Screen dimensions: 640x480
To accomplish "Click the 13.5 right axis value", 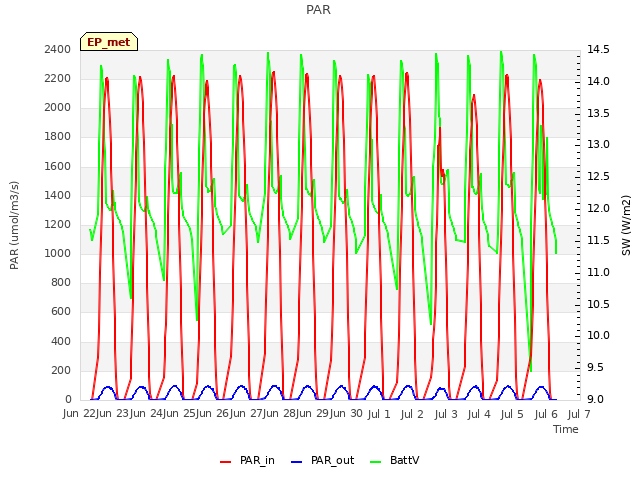I will tap(598, 113).
